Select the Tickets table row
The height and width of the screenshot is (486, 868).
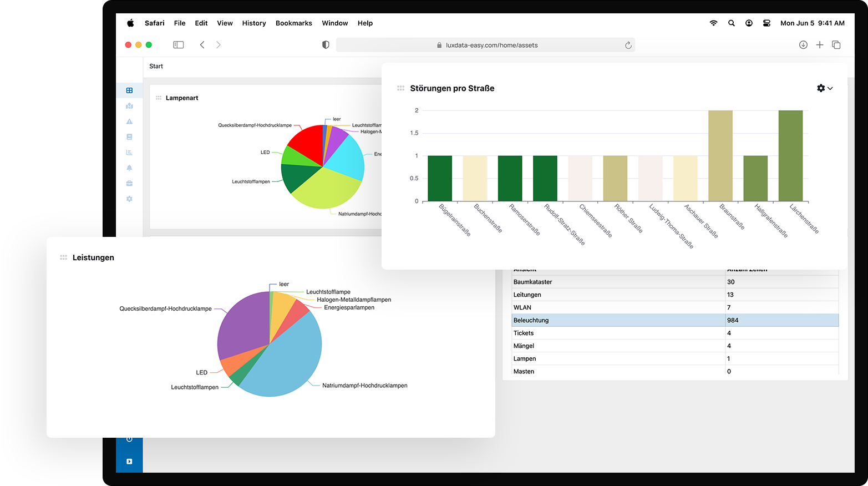point(675,333)
